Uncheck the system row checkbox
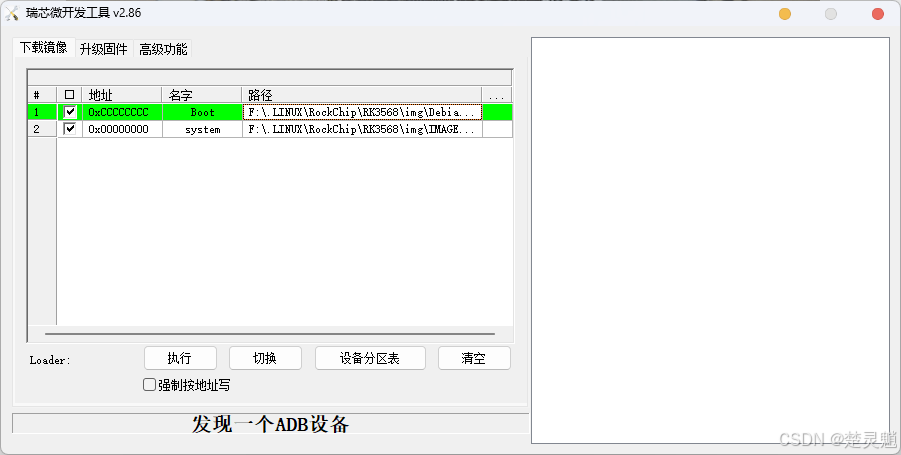 [x=70, y=129]
